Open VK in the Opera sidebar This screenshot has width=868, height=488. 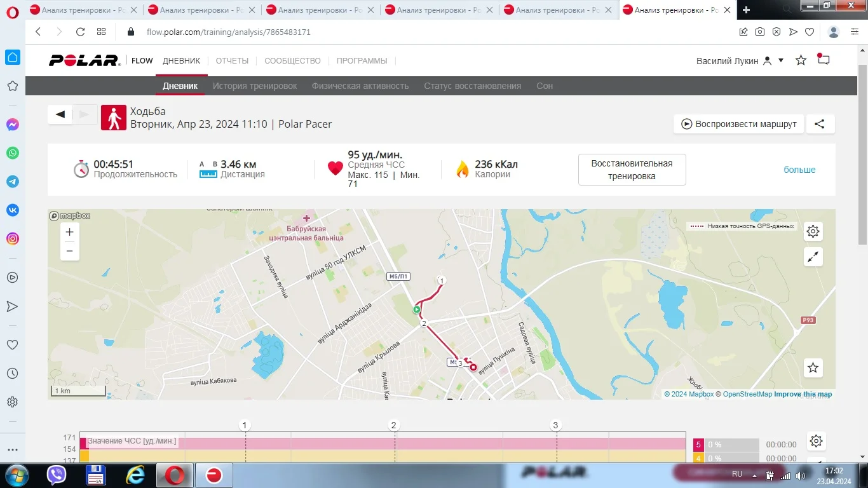(13, 210)
